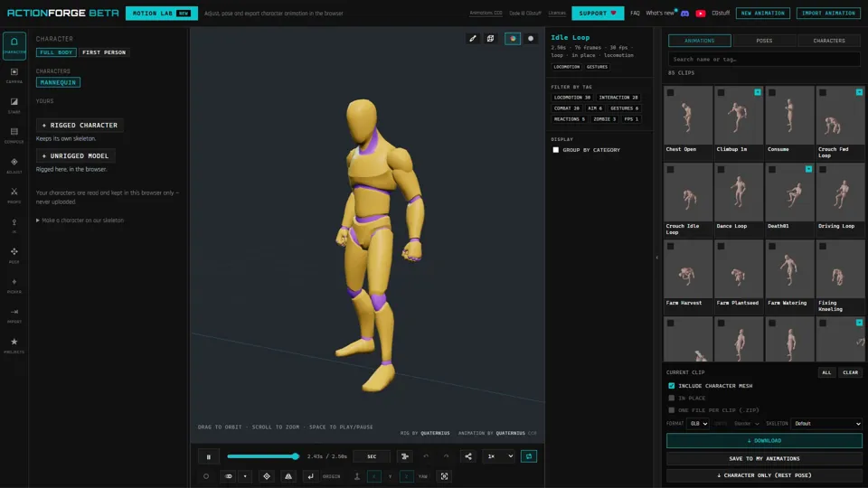Viewport: 868px width, 488px height.
Task: Click the link chain icon in bottom toolbar
Action: pyautogui.click(x=229, y=476)
